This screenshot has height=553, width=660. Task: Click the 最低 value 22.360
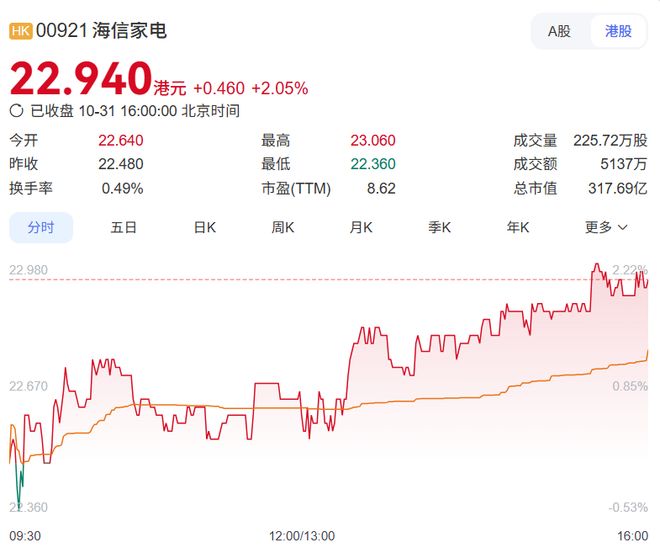[373, 164]
